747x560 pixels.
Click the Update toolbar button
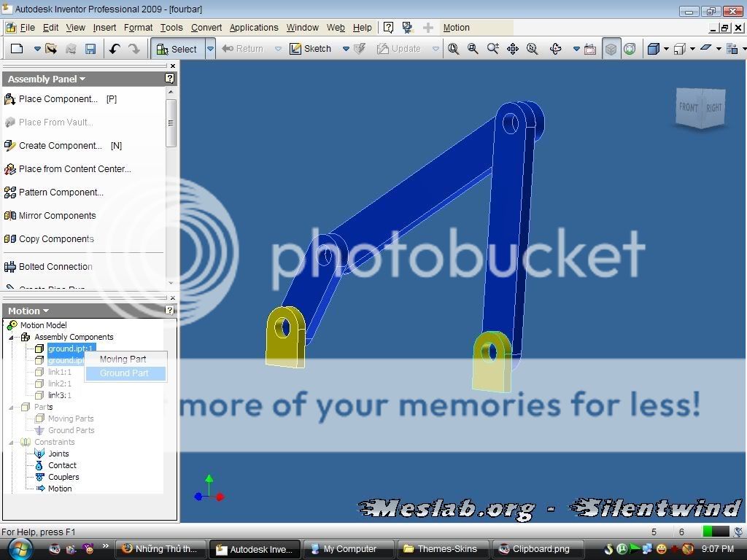[399, 49]
